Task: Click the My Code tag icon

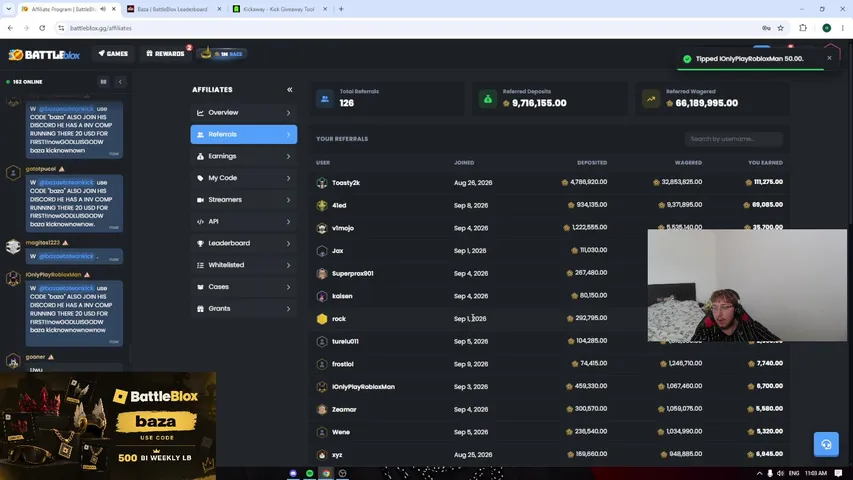Action: [x=200, y=178]
